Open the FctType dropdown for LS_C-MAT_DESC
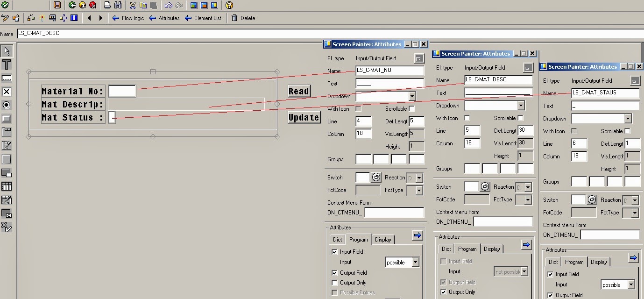The image size is (644, 299). pos(524,200)
